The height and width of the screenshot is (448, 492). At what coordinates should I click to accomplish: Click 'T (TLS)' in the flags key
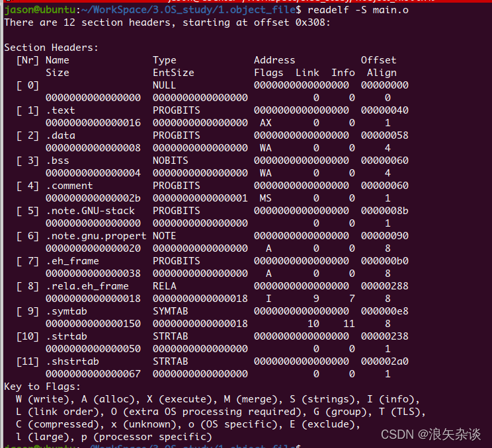click(399, 412)
